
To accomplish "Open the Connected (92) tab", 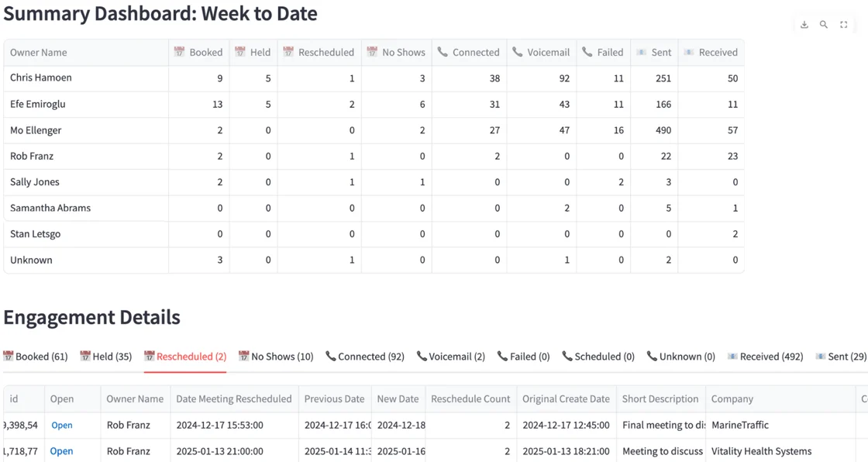I will [x=365, y=356].
